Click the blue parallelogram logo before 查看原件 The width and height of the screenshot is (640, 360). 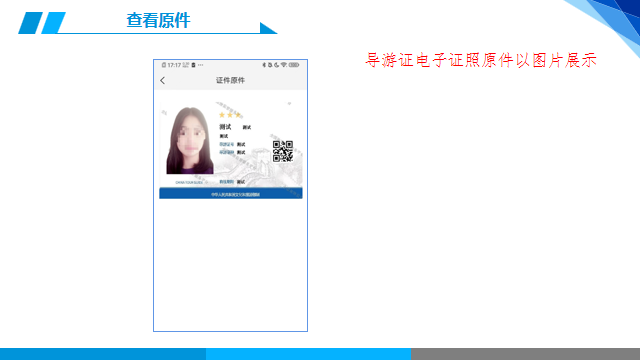coord(42,23)
